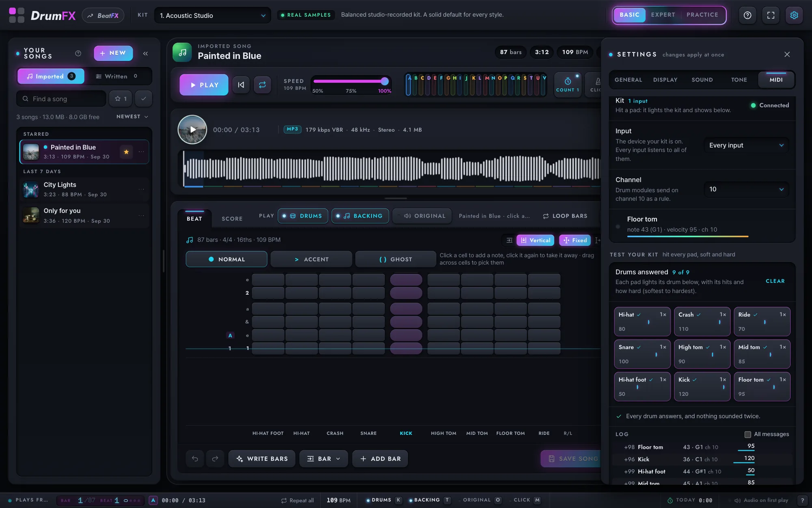Click the Add Bar button
Image resolution: width=812 pixels, height=508 pixels.
click(x=380, y=459)
